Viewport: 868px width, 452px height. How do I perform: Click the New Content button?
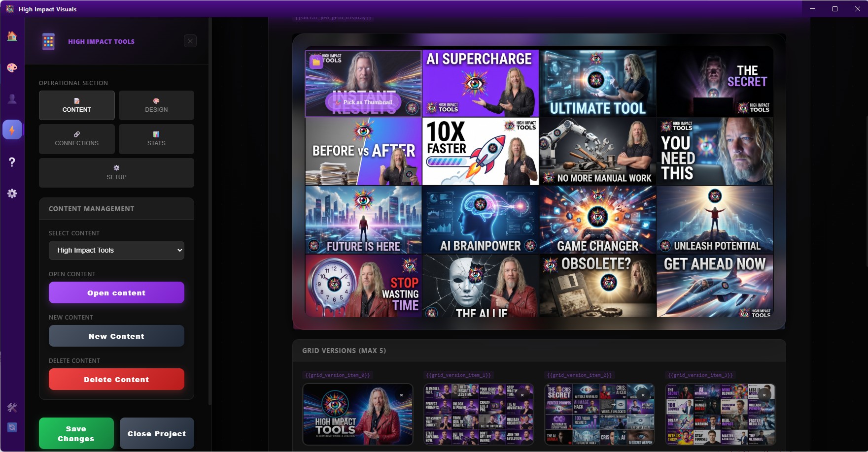pos(116,336)
